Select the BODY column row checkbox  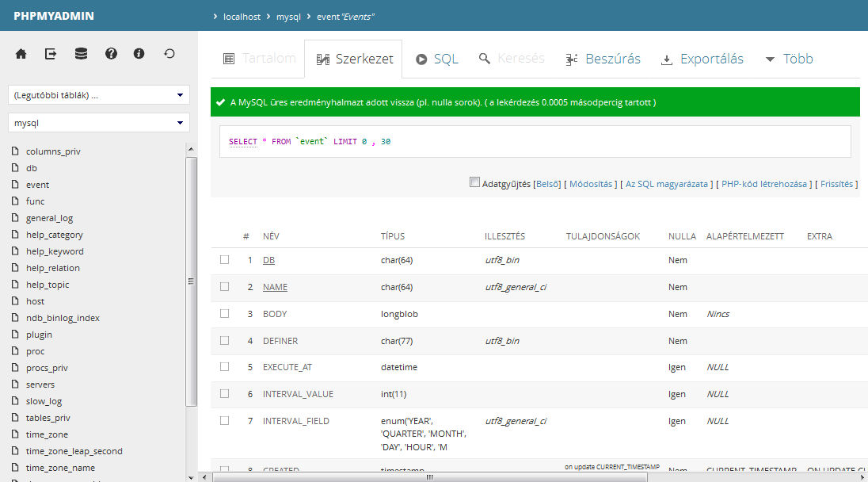224,313
